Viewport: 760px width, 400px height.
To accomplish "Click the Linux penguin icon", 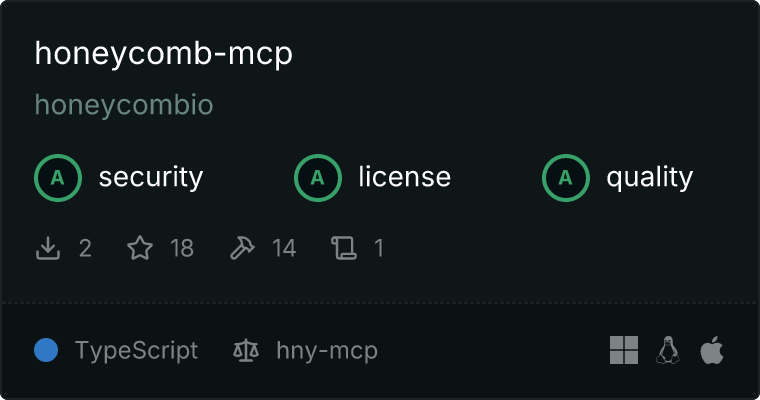I will [x=668, y=350].
